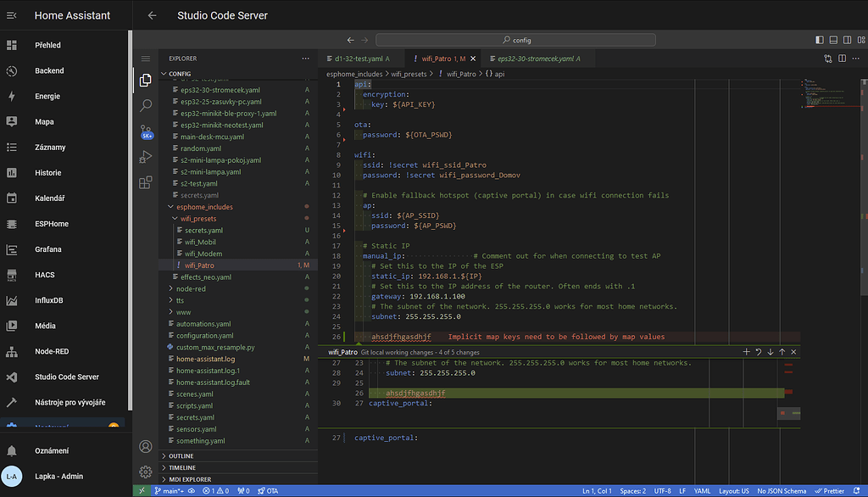
Task: Change indentation via Spaces: 2
Action: (x=632, y=491)
